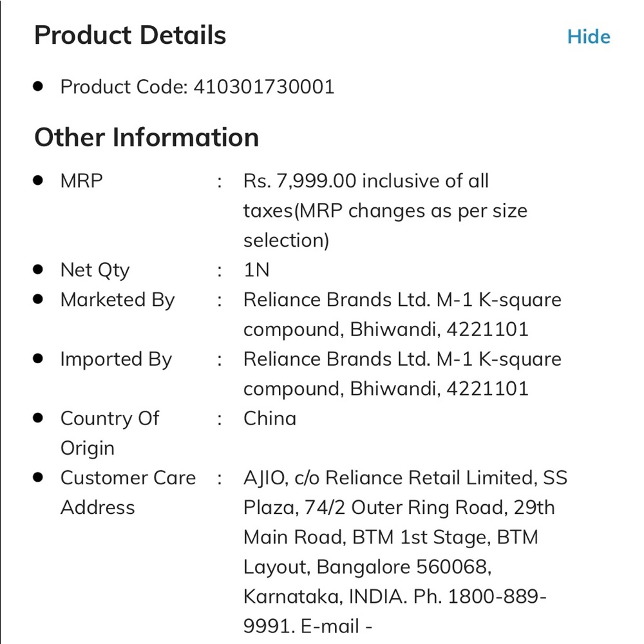Click the 1N quantity value
The image size is (644, 644).
256,270
